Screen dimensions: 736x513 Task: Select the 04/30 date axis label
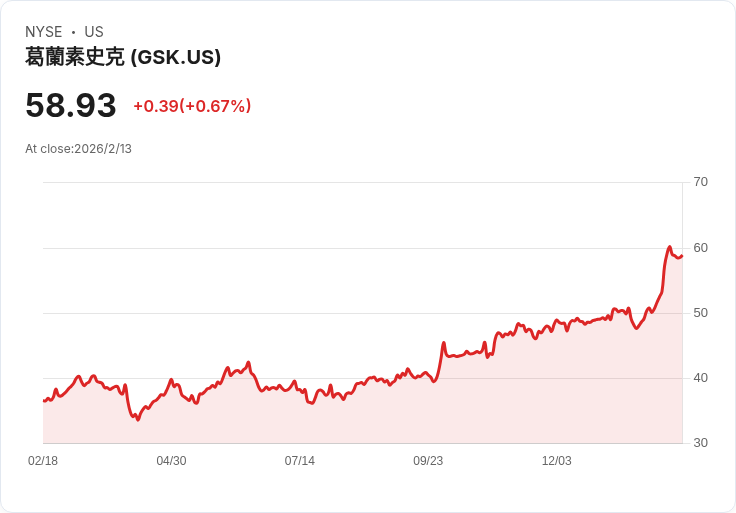coord(171,461)
